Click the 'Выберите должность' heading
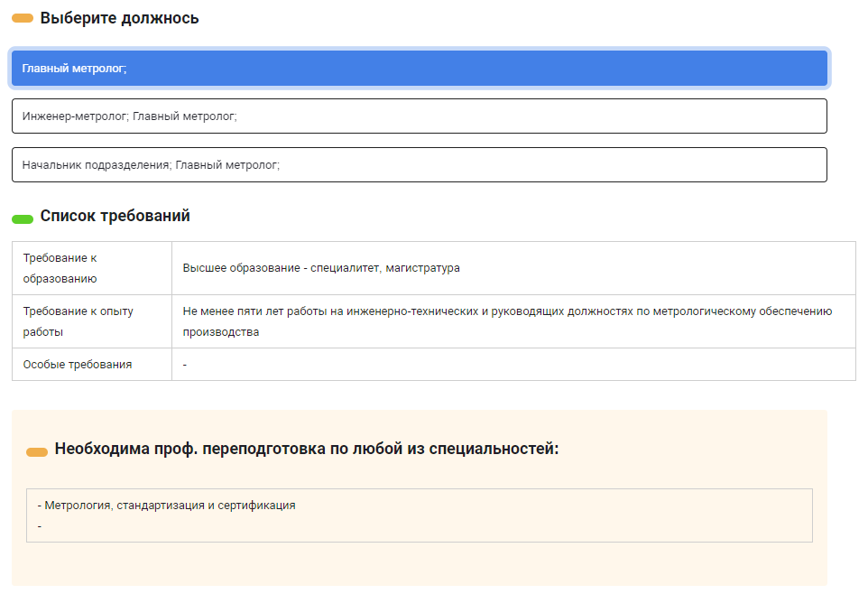Viewport: 868px width, 594px height. pos(119,18)
